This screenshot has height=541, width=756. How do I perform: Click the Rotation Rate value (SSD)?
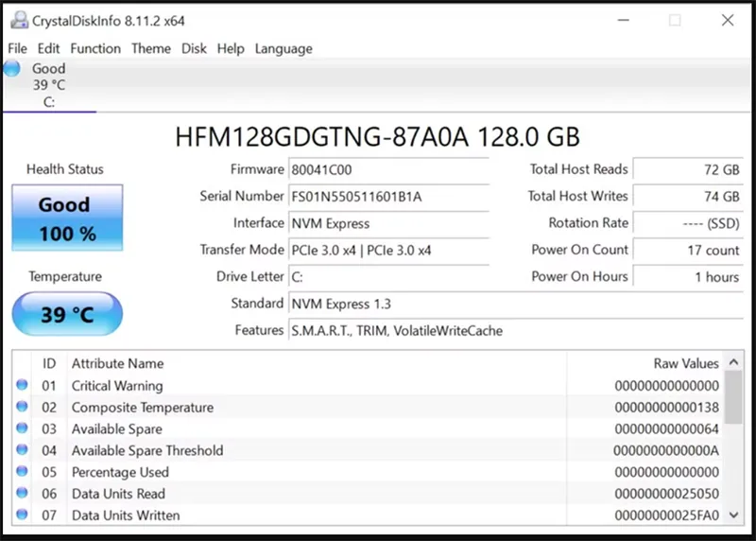(688, 223)
